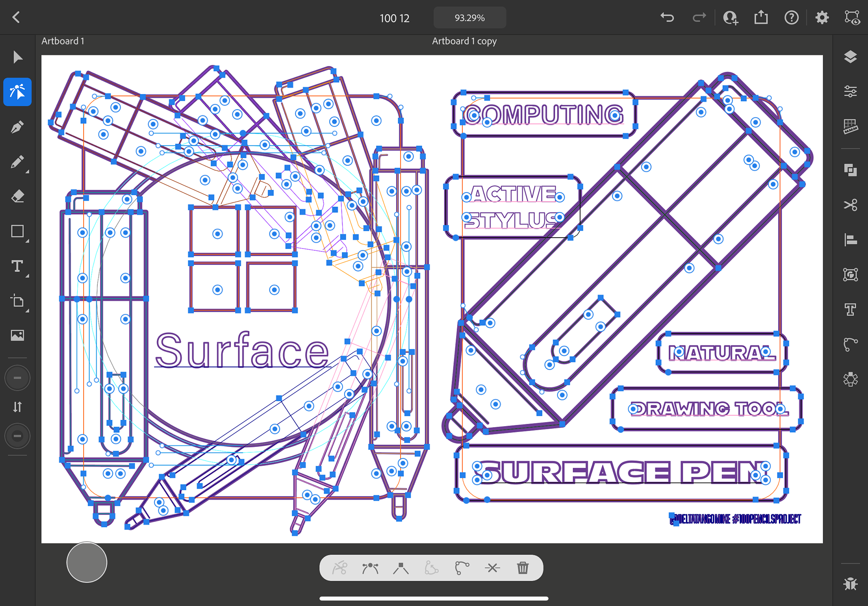Redo the last action
Image resolution: width=868 pixels, height=606 pixels.
coord(699,18)
